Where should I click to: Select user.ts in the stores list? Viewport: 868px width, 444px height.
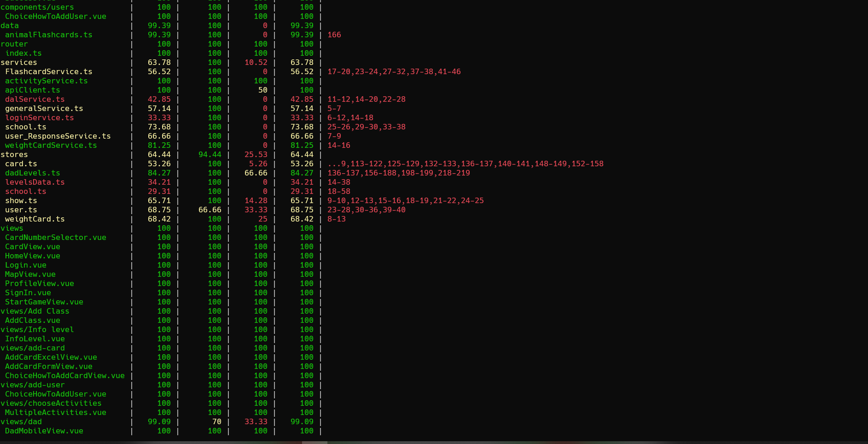21,210
